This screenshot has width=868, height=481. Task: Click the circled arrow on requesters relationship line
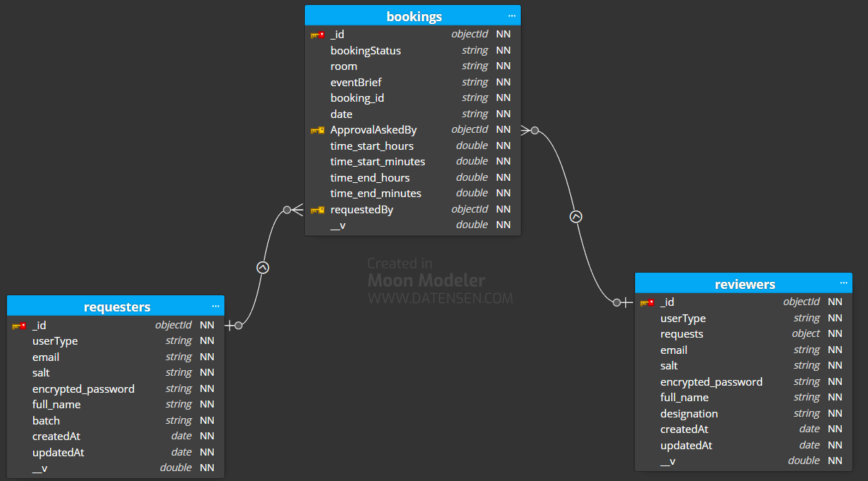tap(263, 268)
